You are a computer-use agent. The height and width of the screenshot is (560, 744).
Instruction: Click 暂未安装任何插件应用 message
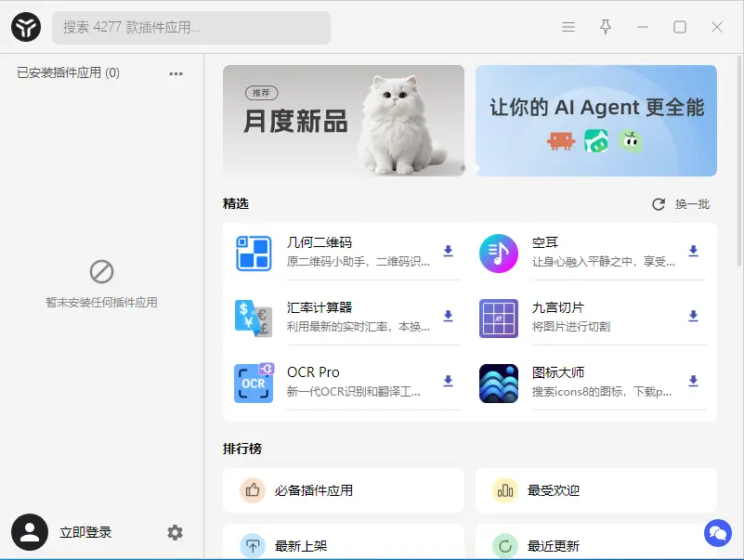pyautogui.click(x=101, y=303)
